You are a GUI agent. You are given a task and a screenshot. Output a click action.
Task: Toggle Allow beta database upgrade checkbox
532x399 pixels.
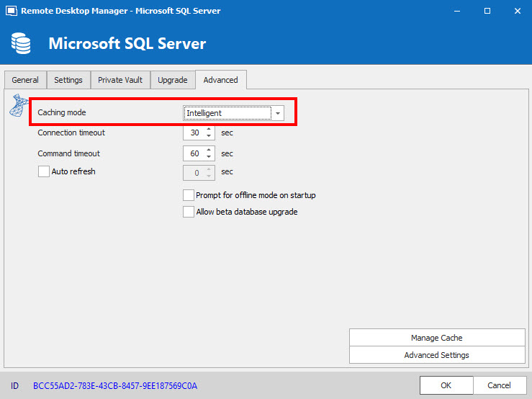click(x=189, y=212)
